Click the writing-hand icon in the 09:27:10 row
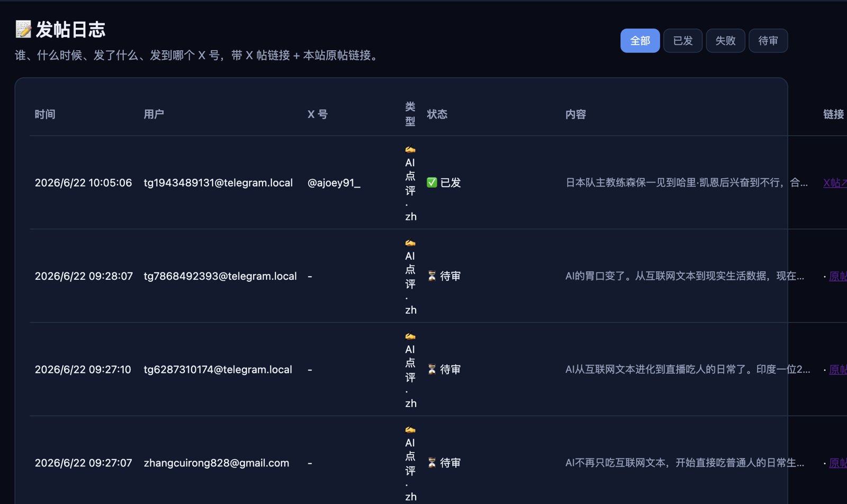The width and height of the screenshot is (847, 504). pos(410,336)
